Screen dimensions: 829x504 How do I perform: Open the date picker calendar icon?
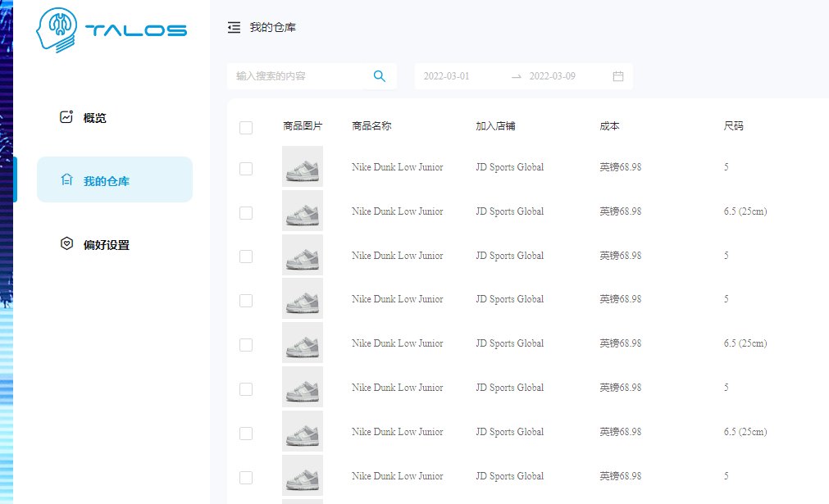coord(618,76)
